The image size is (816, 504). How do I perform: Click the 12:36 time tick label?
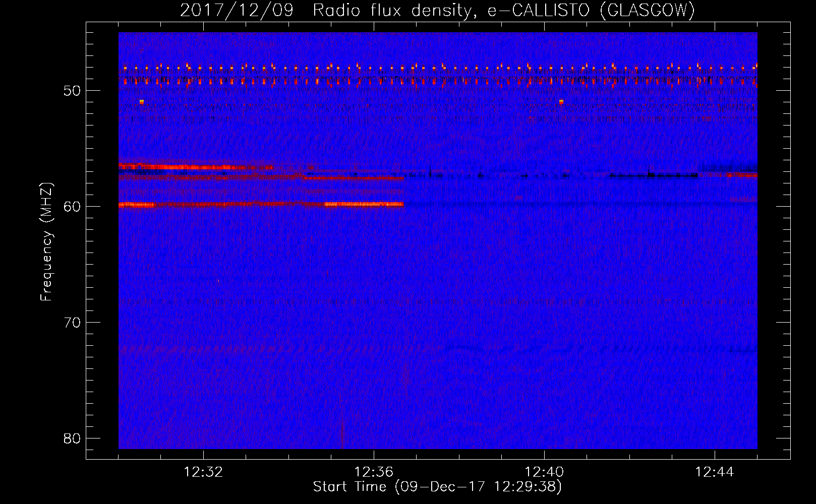(x=374, y=472)
